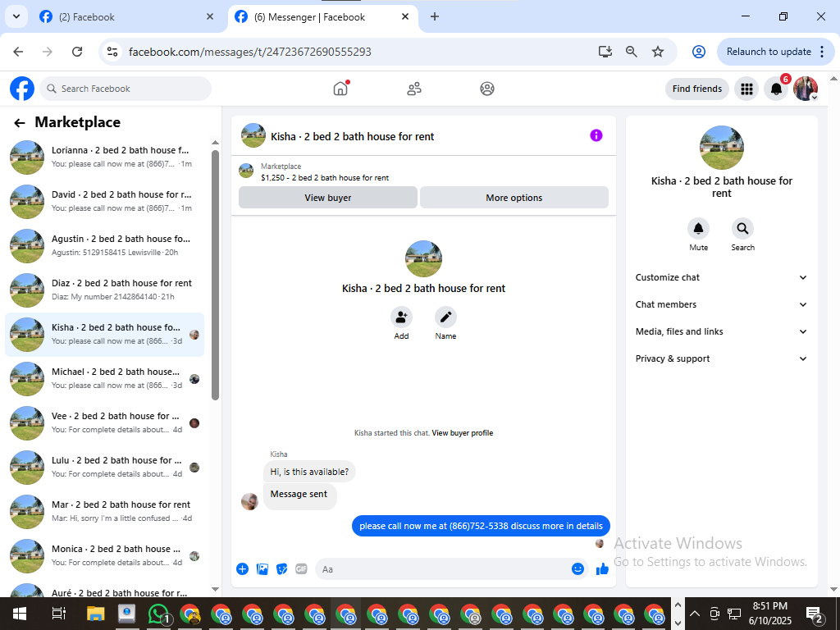Open the Facebook menu grid icon
840x630 pixels.
[746, 89]
